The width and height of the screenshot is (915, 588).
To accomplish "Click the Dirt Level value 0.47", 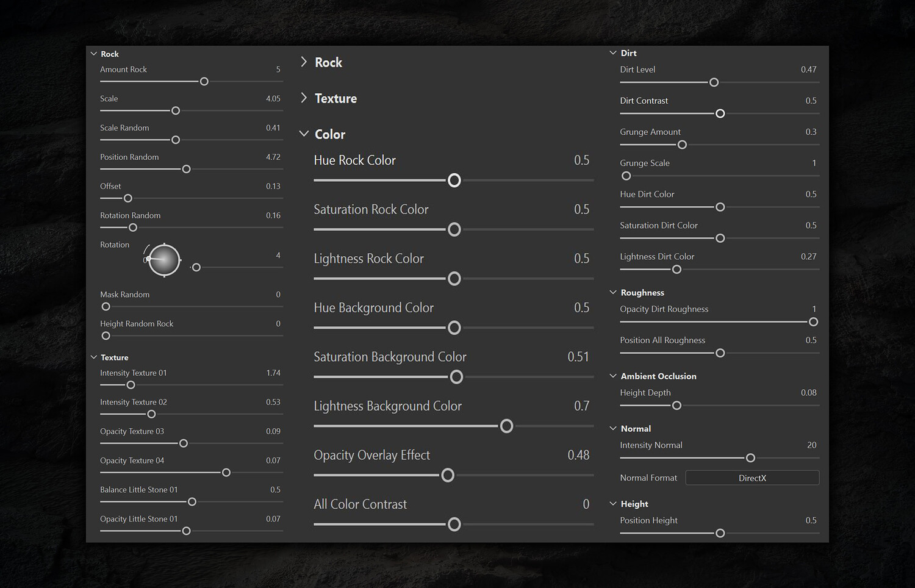I will [x=809, y=70].
